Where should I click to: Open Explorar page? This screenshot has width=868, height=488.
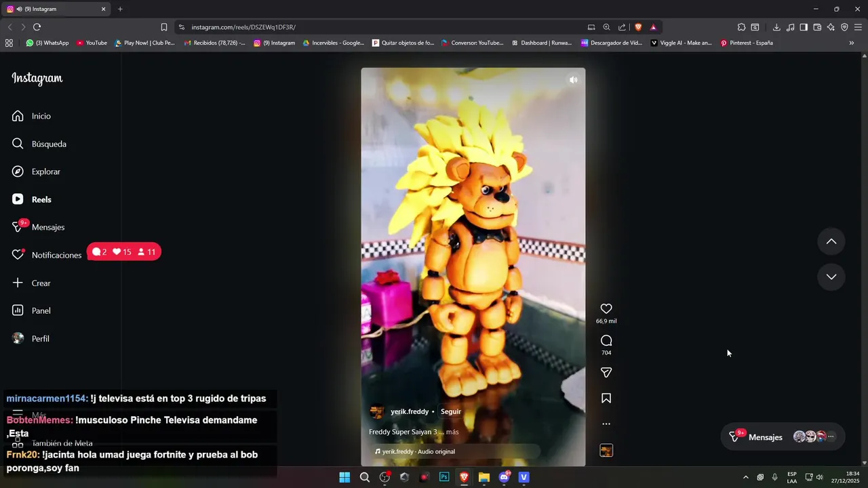tap(36, 171)
